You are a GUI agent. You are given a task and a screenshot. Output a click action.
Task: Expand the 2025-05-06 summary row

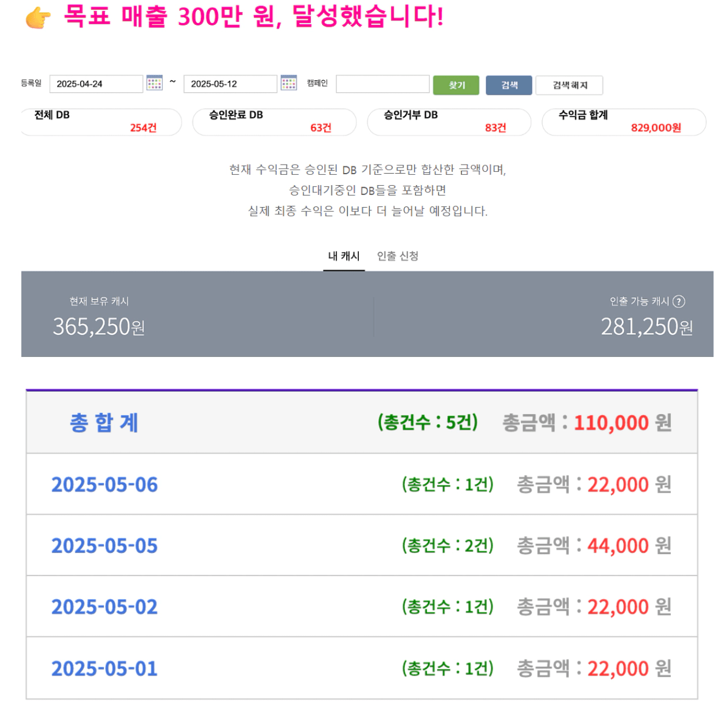[x=361, y=484]
